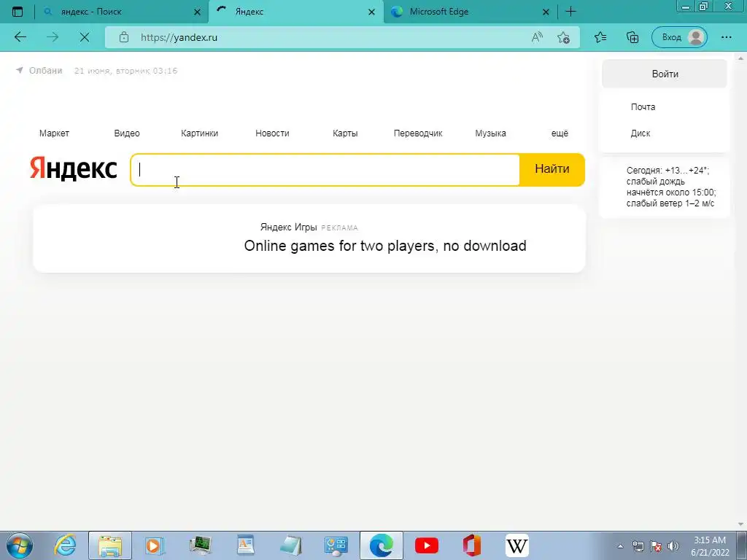This screenshot has width=747, height=560.
Task: Switch to the Яндекс tab
Action: tap(296, 12)
